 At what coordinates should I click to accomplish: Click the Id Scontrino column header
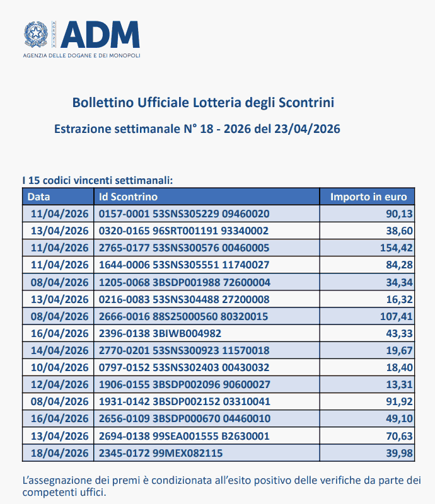[129, 197]
